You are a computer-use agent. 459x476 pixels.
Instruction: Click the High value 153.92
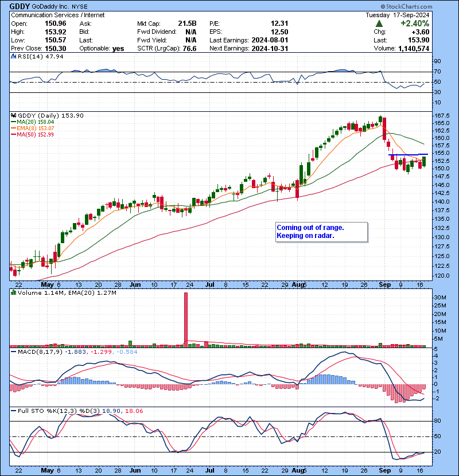(x=55, y=32)
